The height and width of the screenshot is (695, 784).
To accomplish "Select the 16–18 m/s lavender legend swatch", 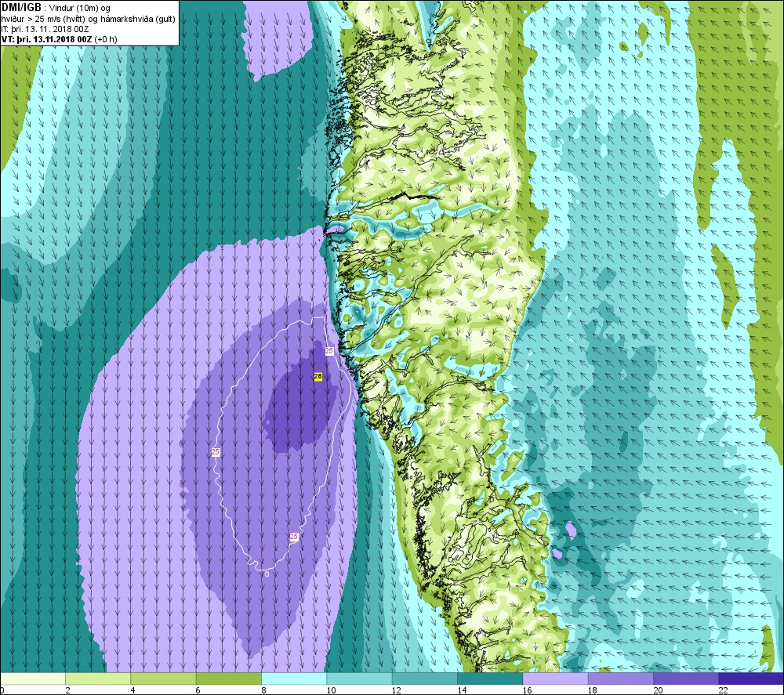I will pos(555,679).
